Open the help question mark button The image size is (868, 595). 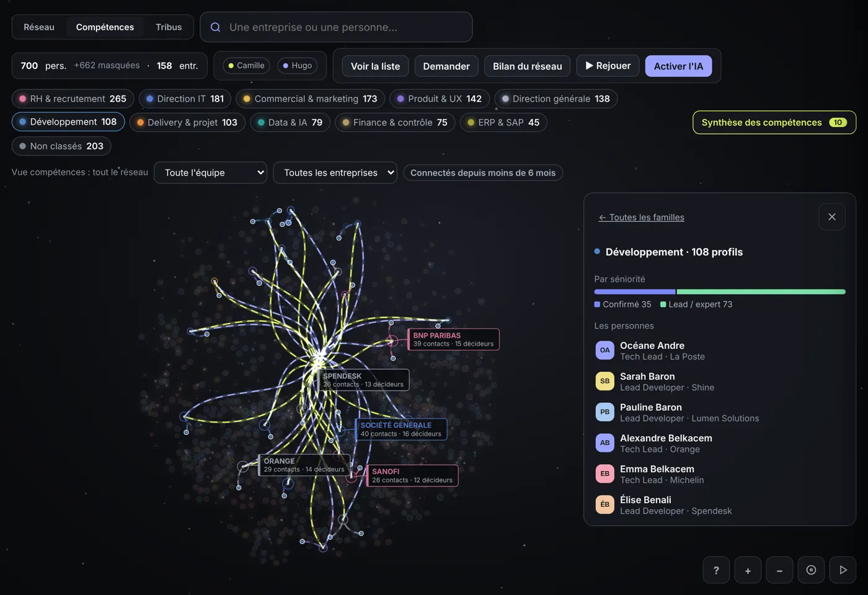point(716,570)
